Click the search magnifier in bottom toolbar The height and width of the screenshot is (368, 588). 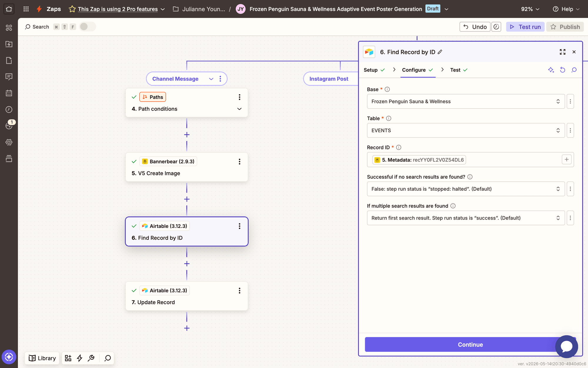tap(108, 358)
